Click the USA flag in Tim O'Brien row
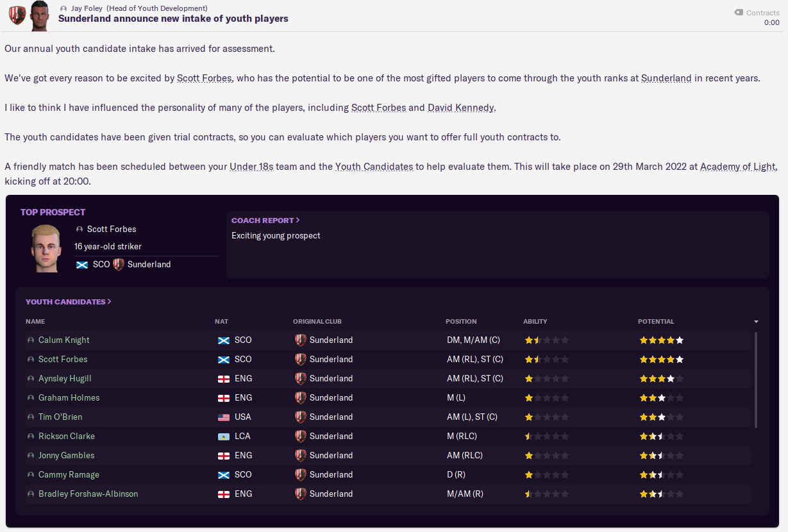 (x=224, y=417)
